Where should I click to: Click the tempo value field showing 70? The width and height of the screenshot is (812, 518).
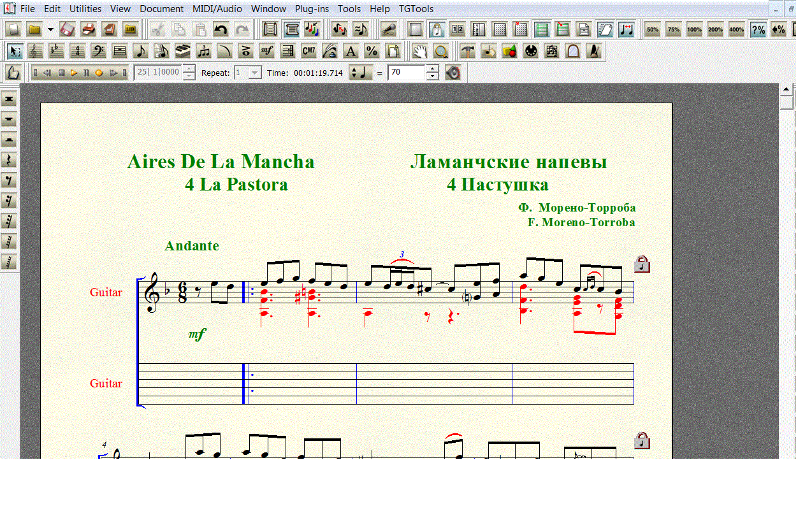click(406, 73)
